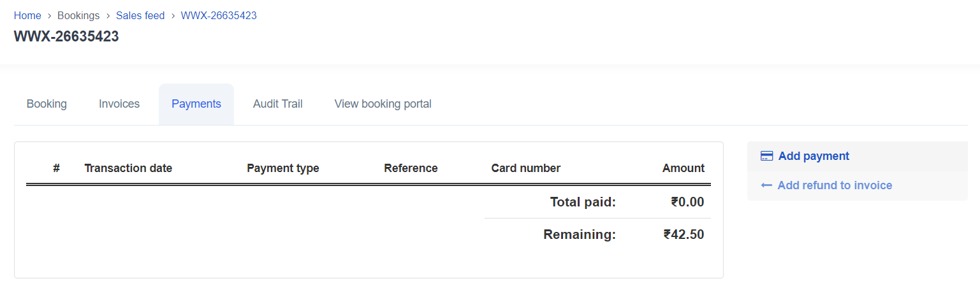Image resolution: width=980 pixels, height=302 pixels.
Task: Go to the Audit Trail tab
Action: [x=278, y=104]
